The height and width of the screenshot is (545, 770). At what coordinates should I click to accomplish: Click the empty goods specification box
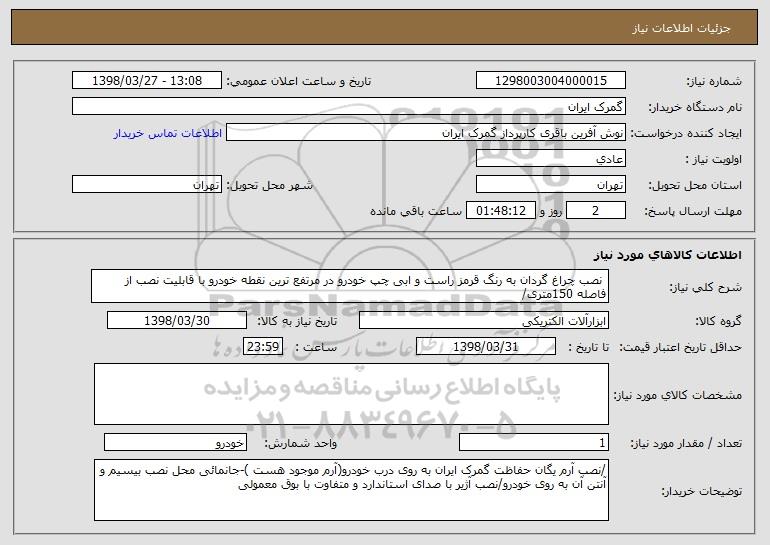351,394
